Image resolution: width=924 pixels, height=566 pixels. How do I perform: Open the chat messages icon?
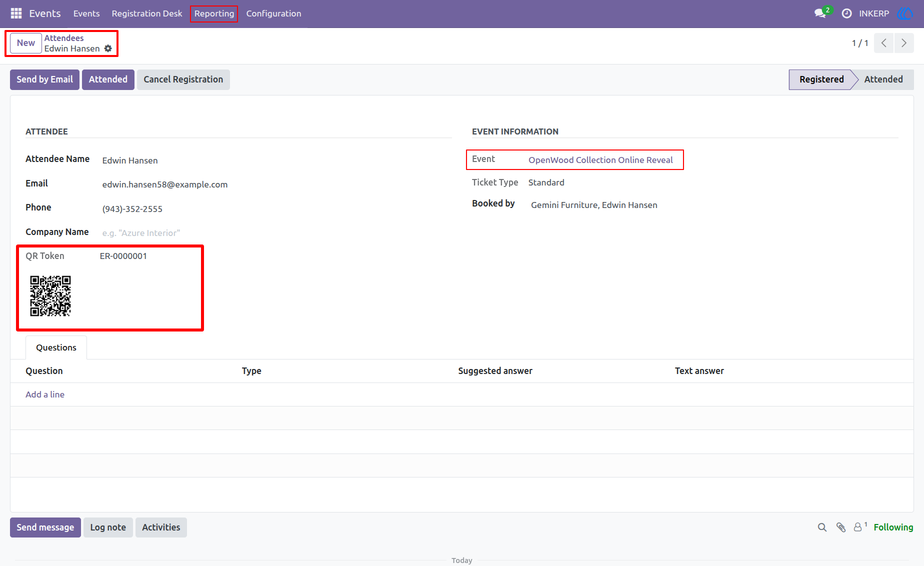820,13
